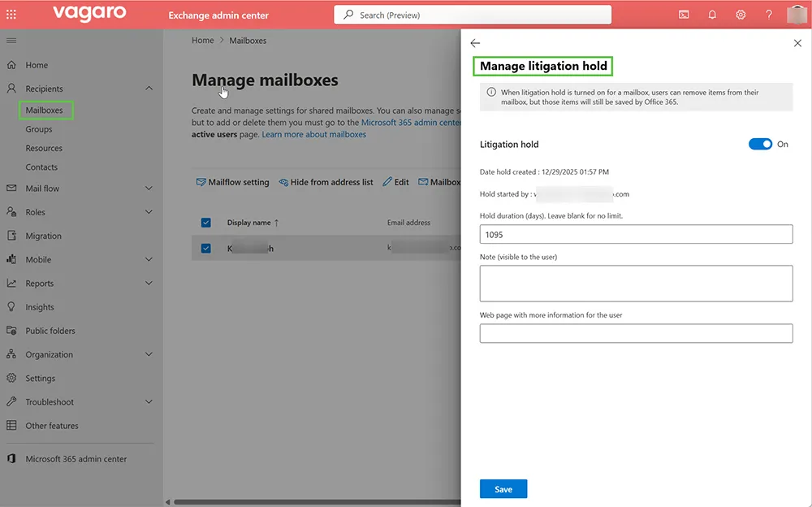
Task: Turn off the Litigation hold toggle
Action: 760,143
